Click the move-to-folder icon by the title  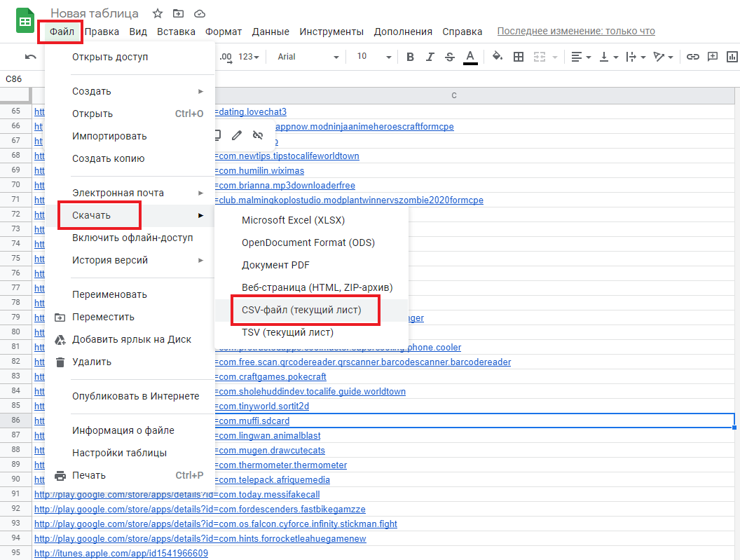point(179,13)
